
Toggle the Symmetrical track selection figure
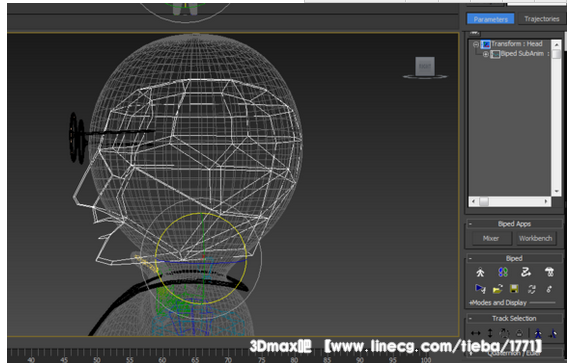click(x=538, y=333)
